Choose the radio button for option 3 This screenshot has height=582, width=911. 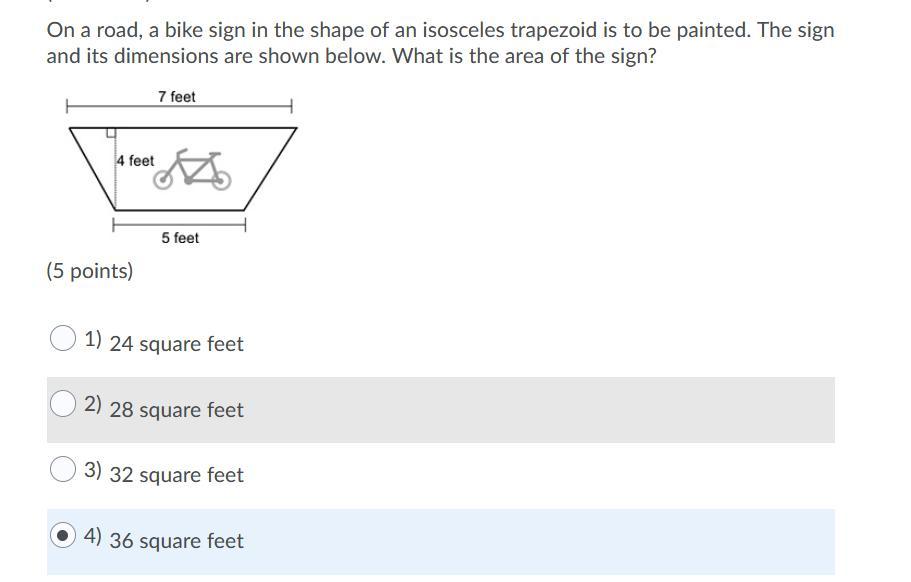(x=63, y=469)
